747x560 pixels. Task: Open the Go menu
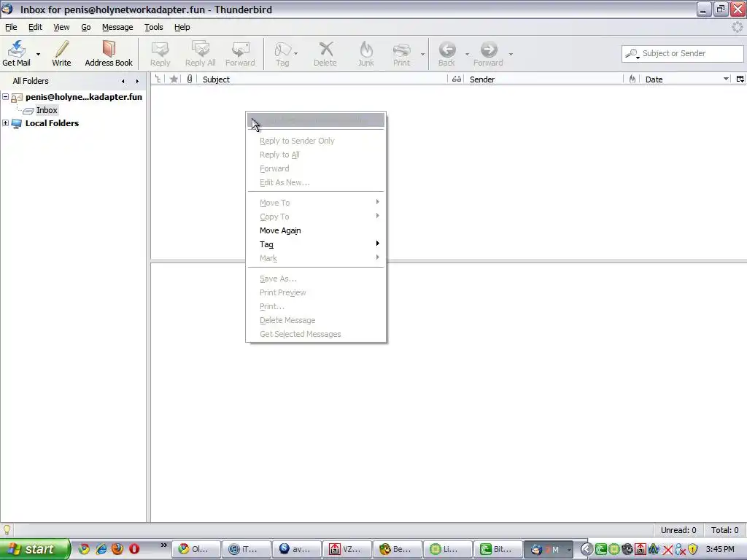86,27
